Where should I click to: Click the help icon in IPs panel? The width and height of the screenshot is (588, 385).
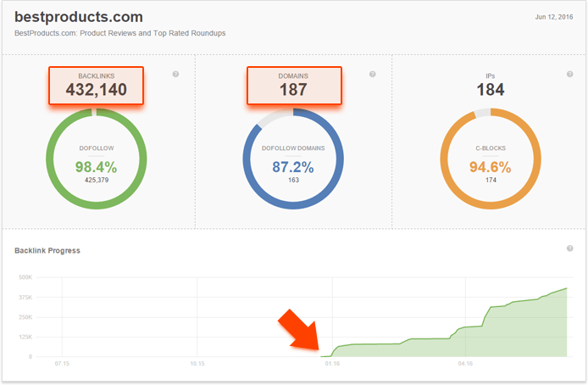tap(569, 75)
